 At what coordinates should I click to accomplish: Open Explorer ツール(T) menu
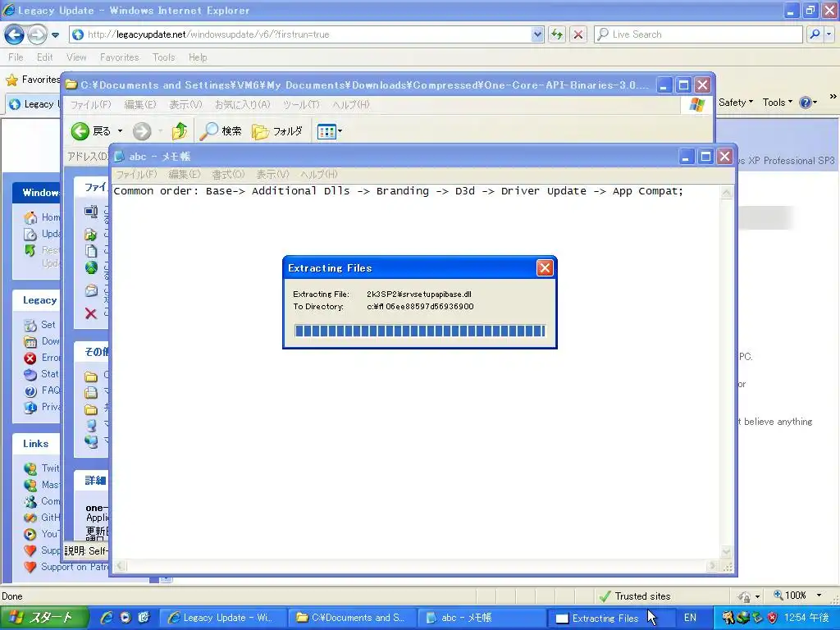click(302, 104)
